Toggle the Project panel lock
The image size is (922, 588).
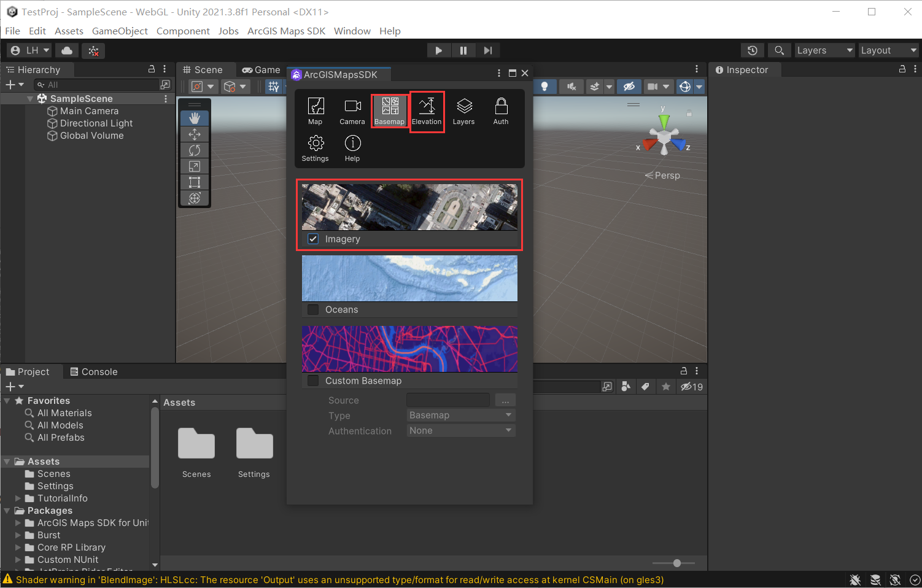coord(684,371)
